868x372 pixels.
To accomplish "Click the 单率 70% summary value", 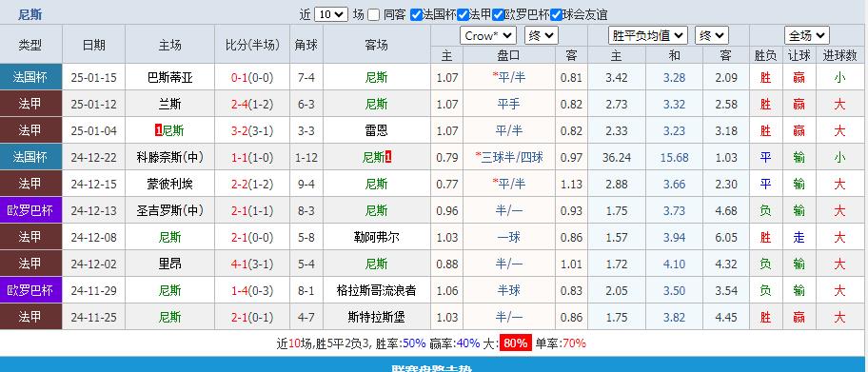I will click(x=574, y=343).
